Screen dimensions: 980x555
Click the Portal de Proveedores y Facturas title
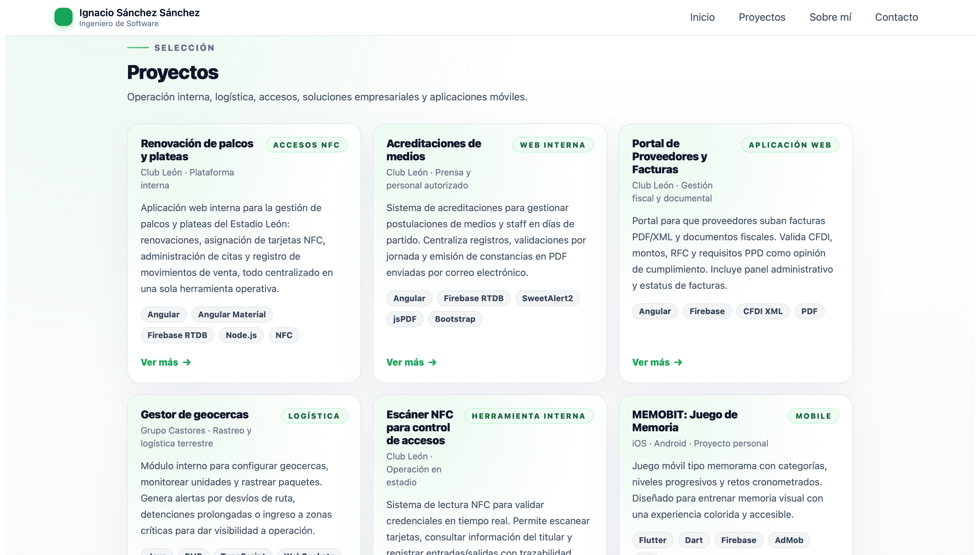click(669, 156)
